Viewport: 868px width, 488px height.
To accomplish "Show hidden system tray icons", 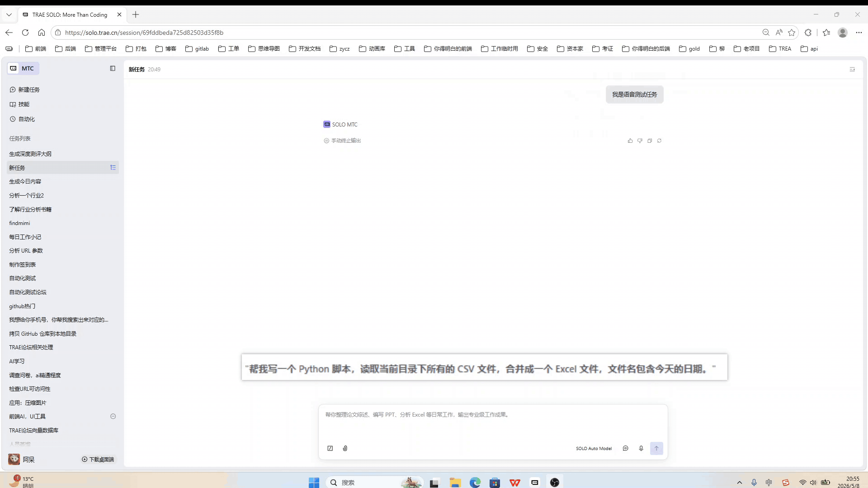I will [x=740, y=483].
